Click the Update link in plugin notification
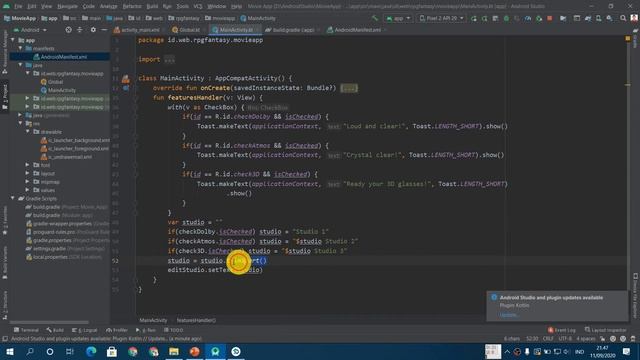The width and height of the screenshot is (640, 360). (x=508, y=315)
